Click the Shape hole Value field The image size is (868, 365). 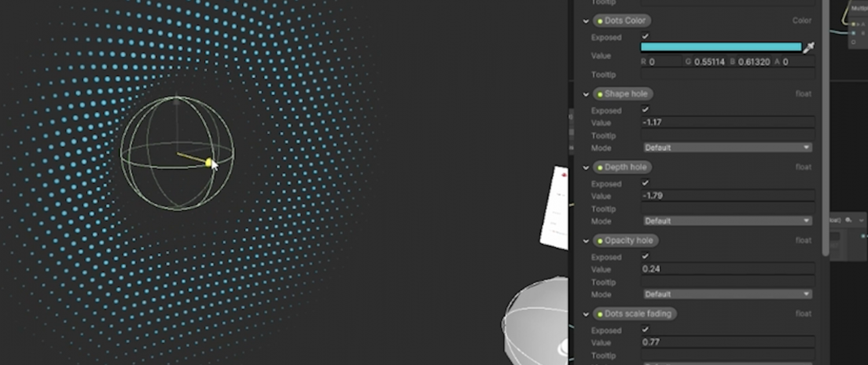(727, 123)
